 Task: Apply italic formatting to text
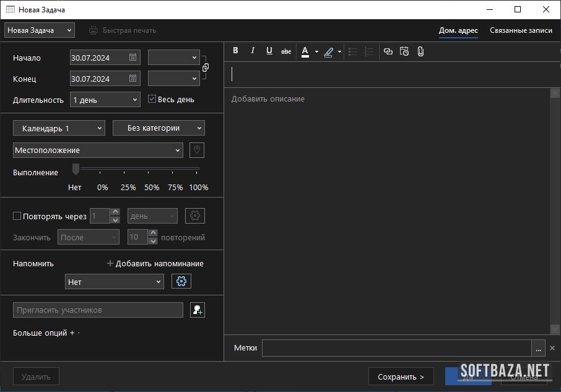pyautogui.click(x=253, y=51)
